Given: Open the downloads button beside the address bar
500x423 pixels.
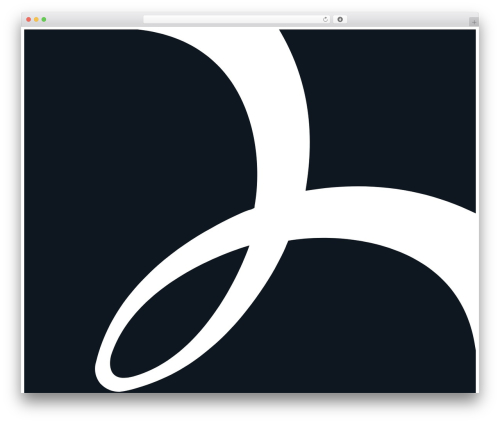Looking at the screenshot, I should click(x=340, y=19).
